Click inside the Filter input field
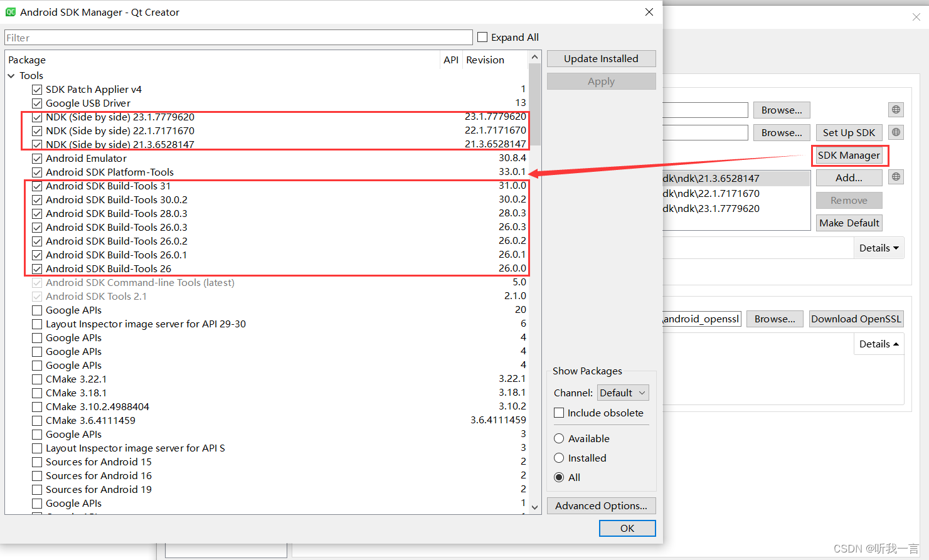Viewport: 929px width, 560px height. [x=238, y=37]
